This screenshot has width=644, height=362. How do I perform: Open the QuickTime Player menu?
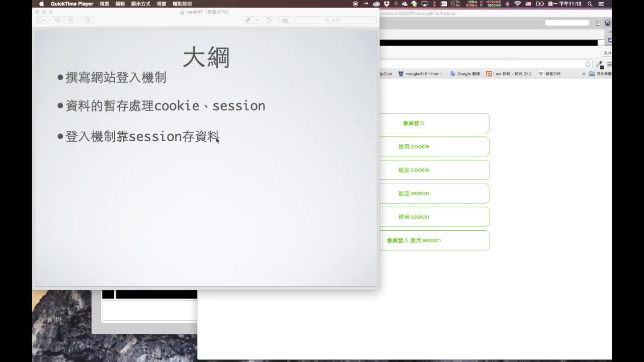tap(71, 4)
